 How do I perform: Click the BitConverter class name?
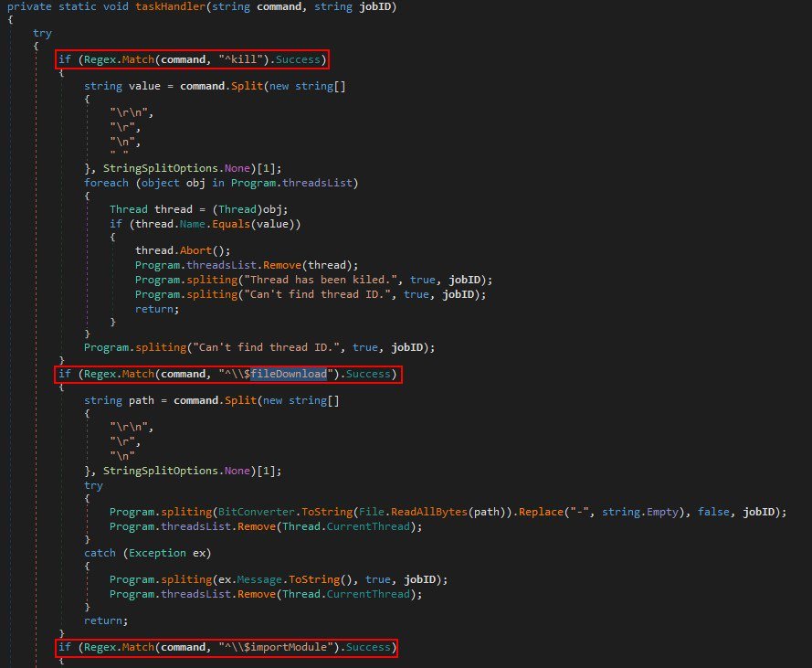(x=256, y=512)
